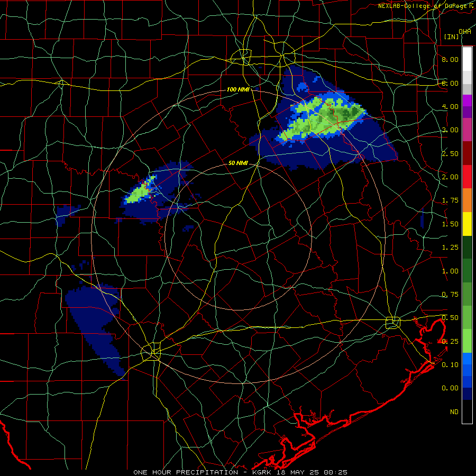
Task: Click the OHA product code label
Action: click(465, 32)
